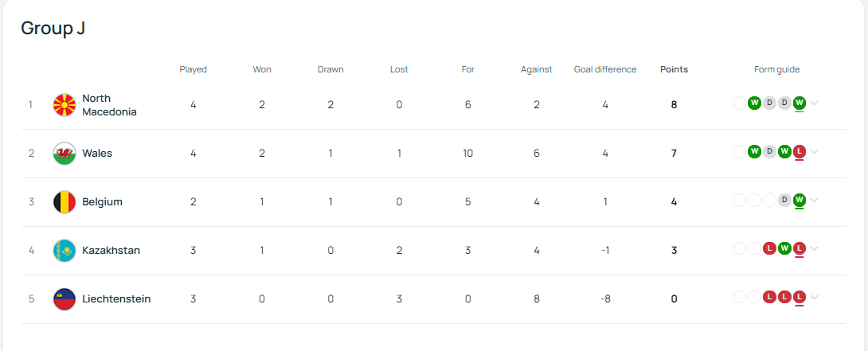Expand Belgium's form guide chevron
The image size is (868, 351).
(x=814, y=201)
